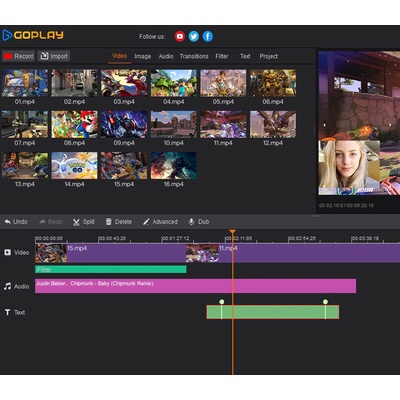The image size is (400, 400).
Task: Click the Video track icon
Action: 7,252
